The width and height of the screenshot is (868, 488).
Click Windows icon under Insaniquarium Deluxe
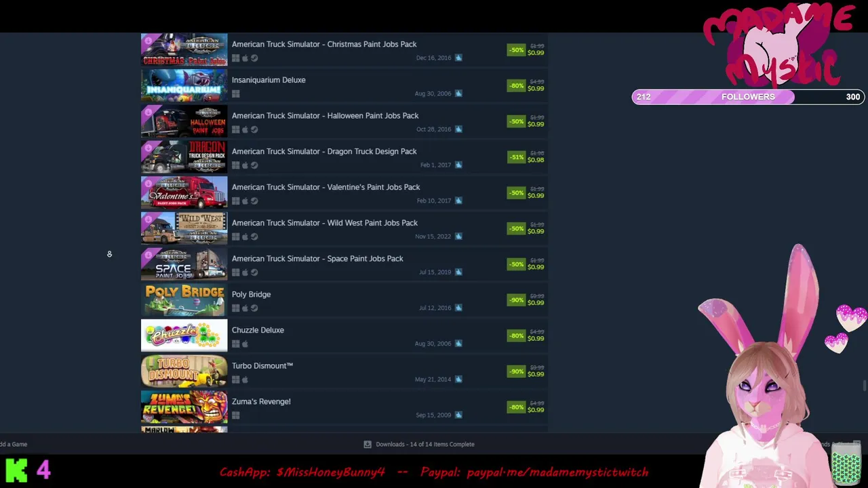[x=235, y=94]
